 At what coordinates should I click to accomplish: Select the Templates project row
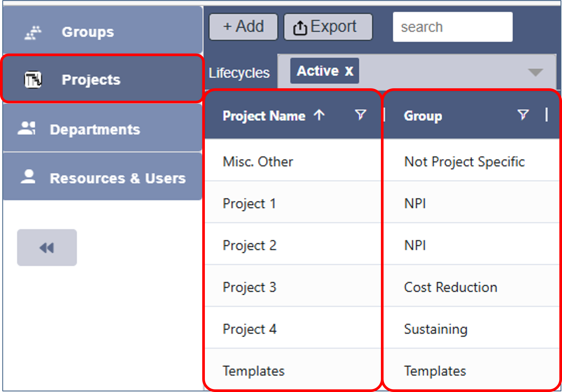254,371
